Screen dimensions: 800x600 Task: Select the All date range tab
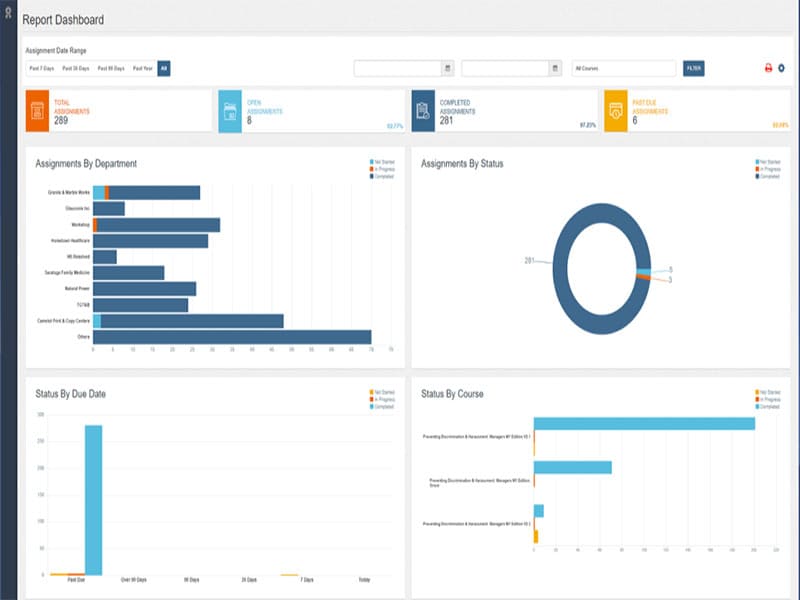click(164, 68)
